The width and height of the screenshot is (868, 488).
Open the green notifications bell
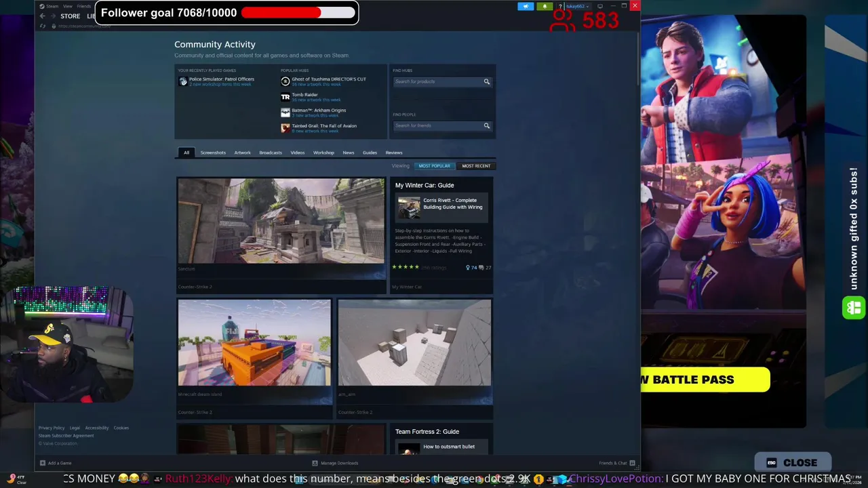[x=545, y=6]
